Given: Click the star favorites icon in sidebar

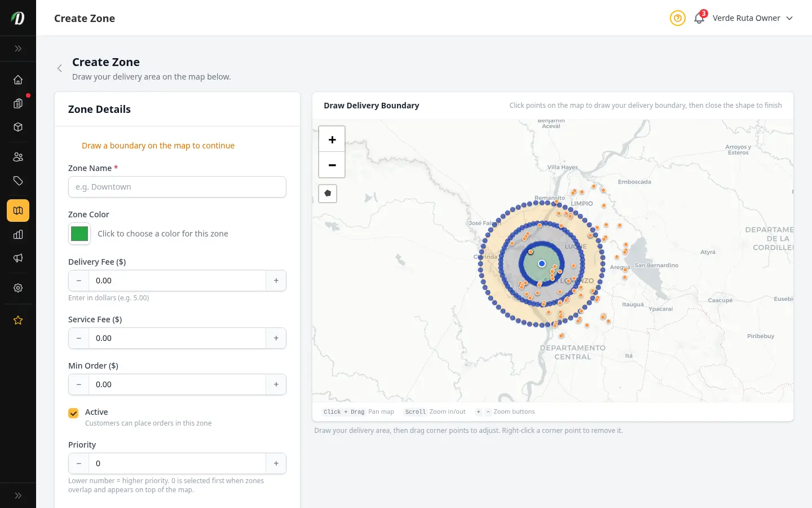Looking at the screenshot, I should pyautogui.click(x=18, y=320).
